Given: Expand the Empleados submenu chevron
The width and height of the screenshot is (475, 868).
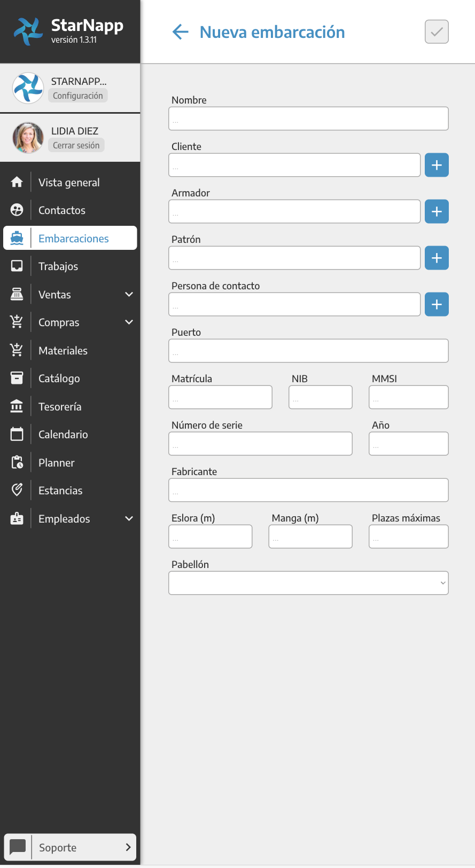Looking at the screenshot, I should [129, 518].
